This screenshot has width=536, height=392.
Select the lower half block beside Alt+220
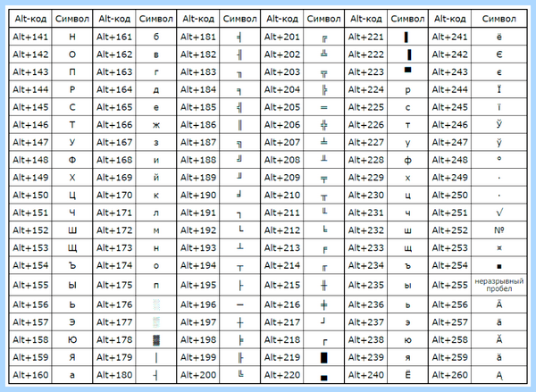point(323,378)
